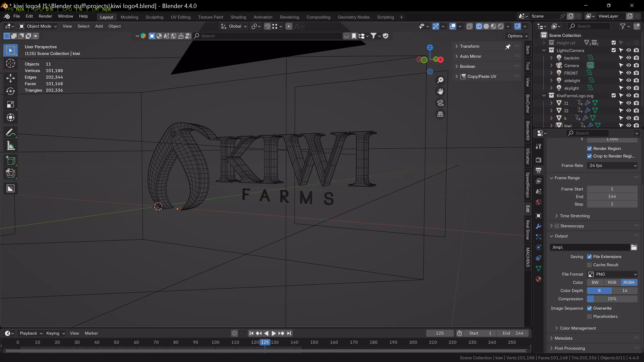Open the File menu
644x362 pixels.
pyautogui.click(x=16, y=16)
